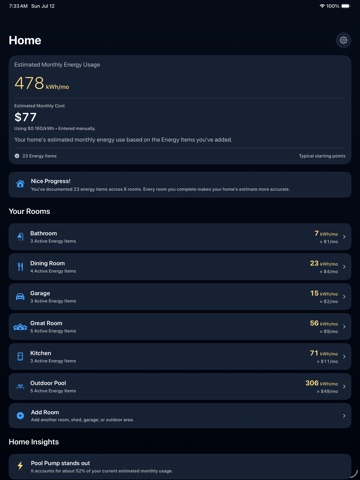Open the Great Room entry
The width and height of the screenshot is (360, 480).
point(180,327)
